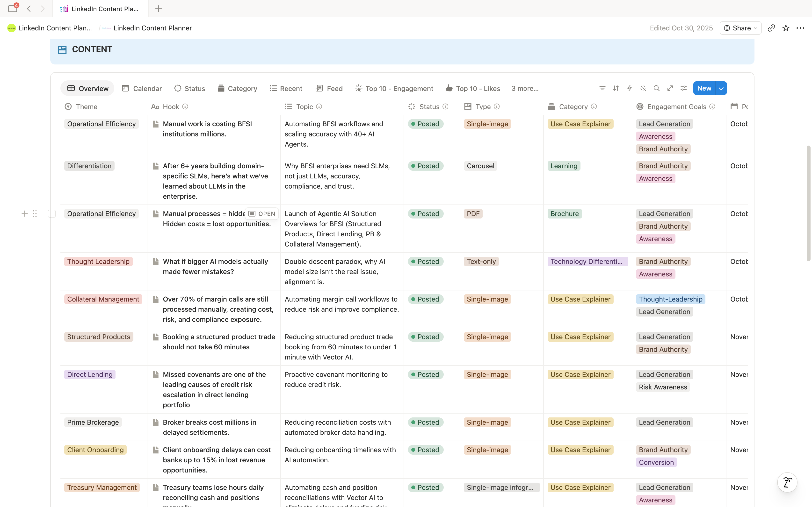Click the sort arrows icon
Screen dimensions: 812x507
click(616, 88)
